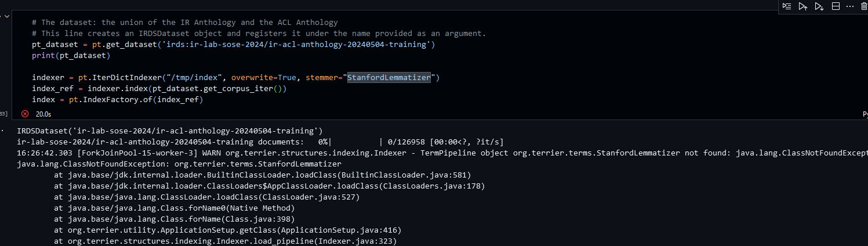868x246 pixels.
Task: Click the 20.0s execution time label
Action: point(43,114)
